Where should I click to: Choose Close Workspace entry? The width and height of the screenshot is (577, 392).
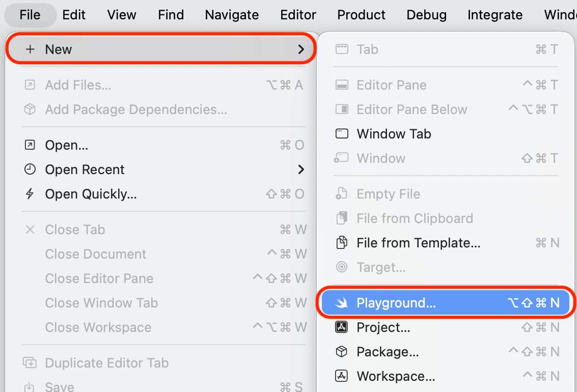(163, 327)
